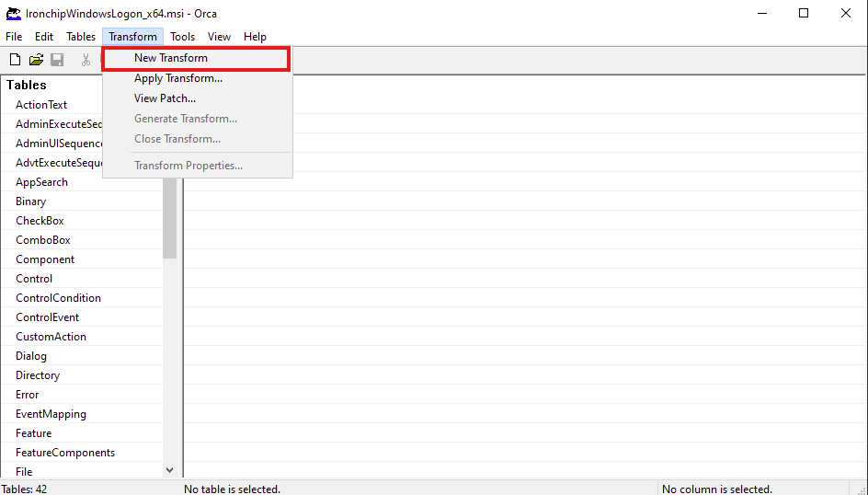Choose Apply Transform... menu entry

(178, 78)
